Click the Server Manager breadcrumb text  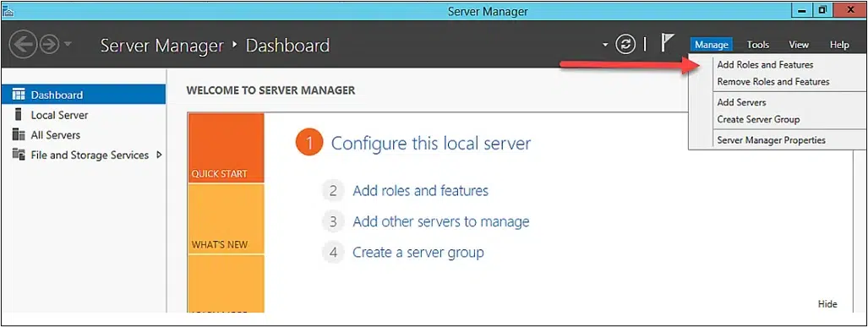click(x=161, y=45)
